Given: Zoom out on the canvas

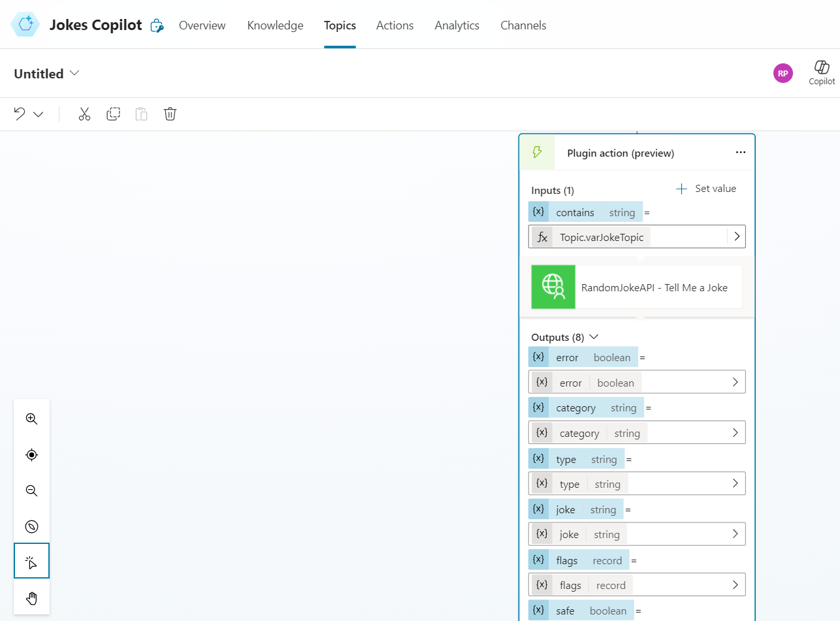Looking at the screenshot, I should point(31,491).
